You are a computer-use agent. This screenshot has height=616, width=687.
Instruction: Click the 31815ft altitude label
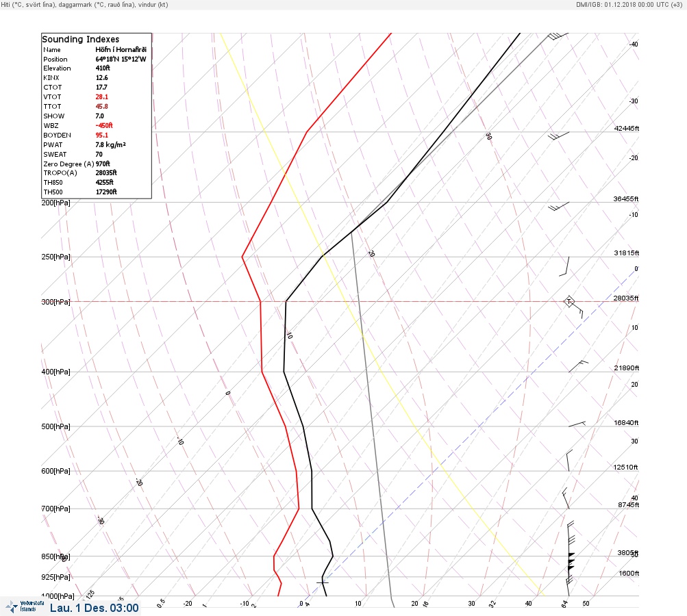pos(627,253)
